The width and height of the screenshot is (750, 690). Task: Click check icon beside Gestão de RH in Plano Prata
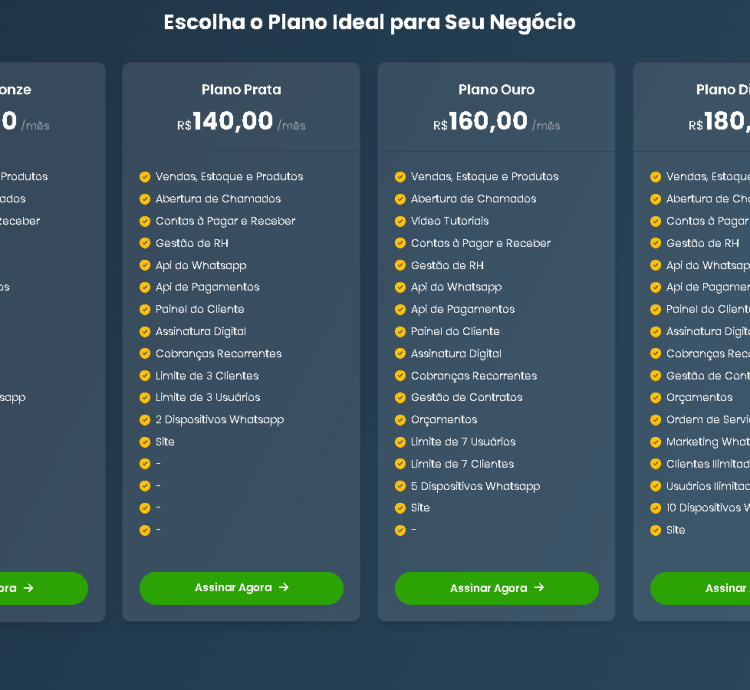pyautogui.click(x=145, y=243)
